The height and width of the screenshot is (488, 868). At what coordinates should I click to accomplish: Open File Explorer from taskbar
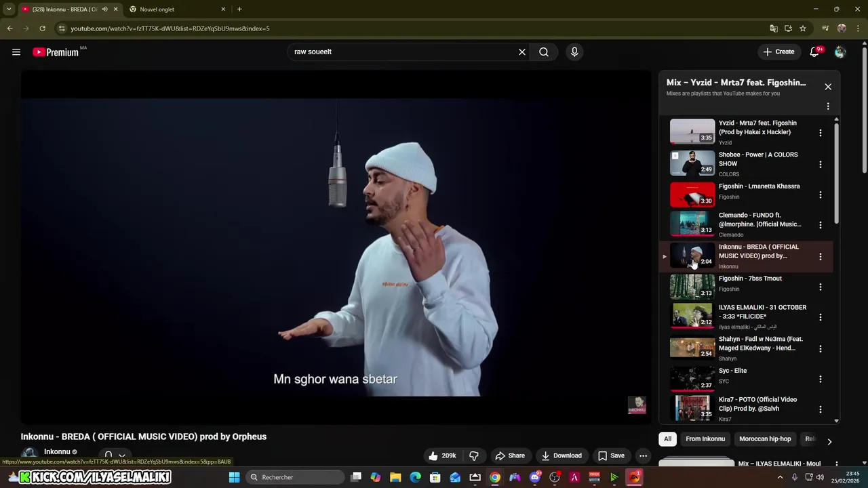395,477
